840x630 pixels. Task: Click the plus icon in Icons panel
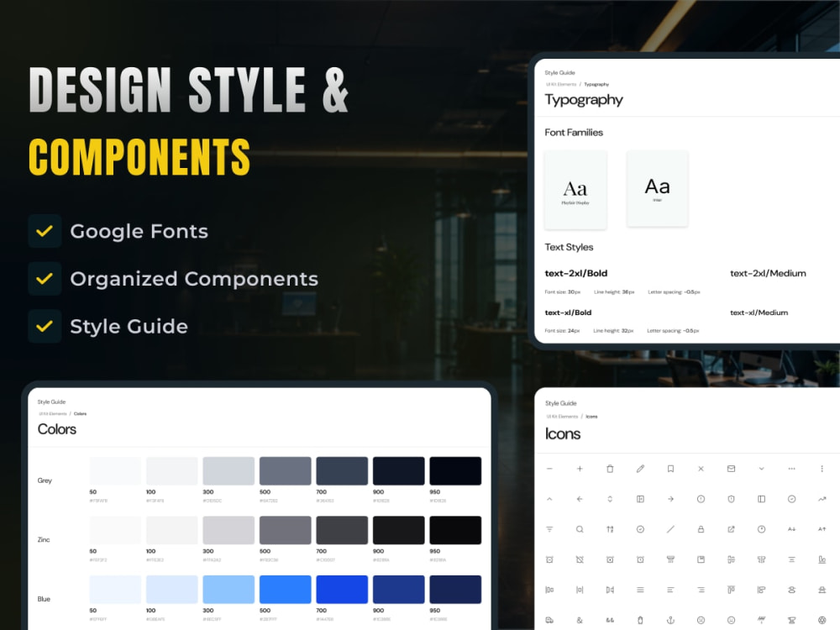[580, 469]
